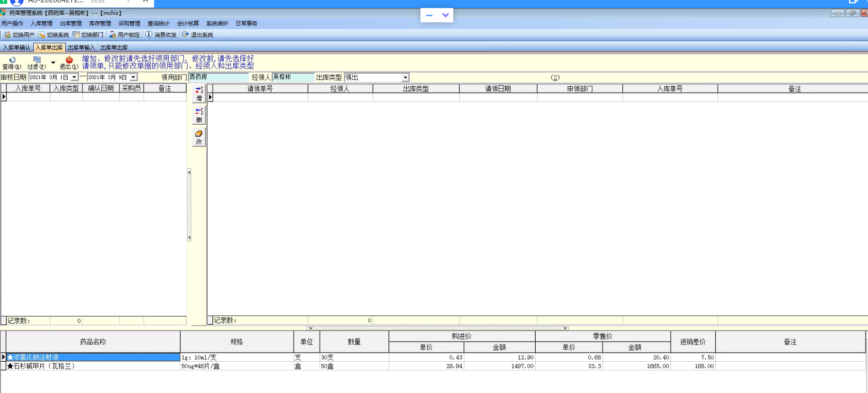Run the 查询 query refresh button

(12, 63)
